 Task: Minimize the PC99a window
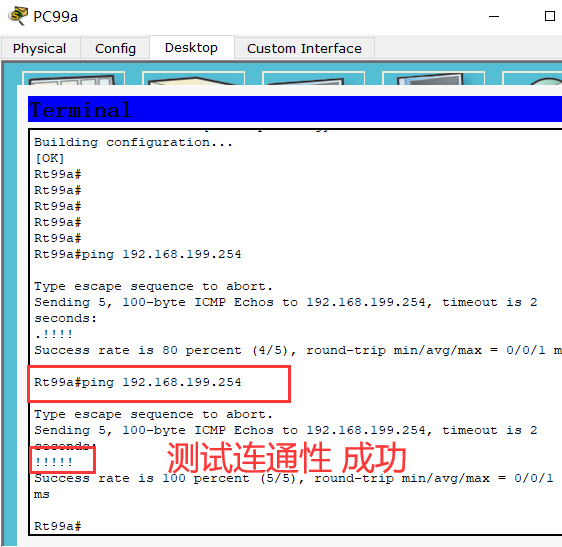point(494,16)
